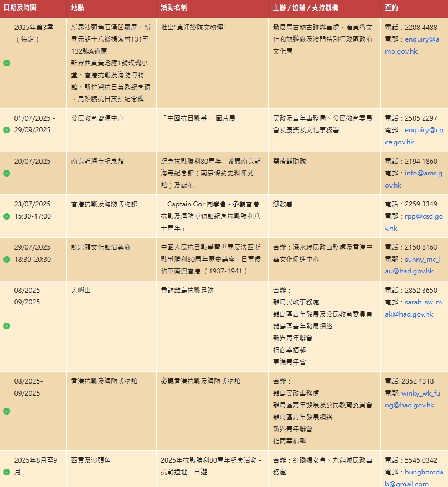This screenshot has width=448, height=487.
Task: Click green plus icon beside 23/07/2025 row
Action: [7, 216]
